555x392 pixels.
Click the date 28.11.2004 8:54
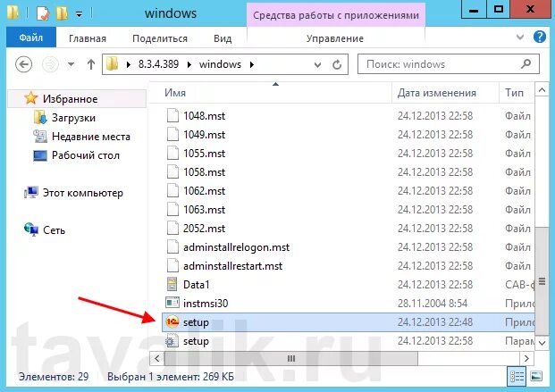[433, 304]
